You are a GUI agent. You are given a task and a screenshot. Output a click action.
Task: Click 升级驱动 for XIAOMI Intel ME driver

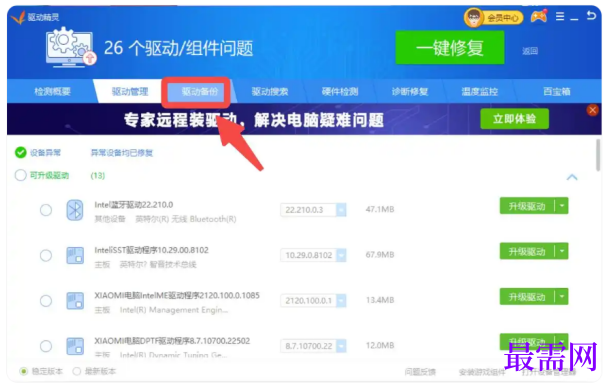coord(527,296)
